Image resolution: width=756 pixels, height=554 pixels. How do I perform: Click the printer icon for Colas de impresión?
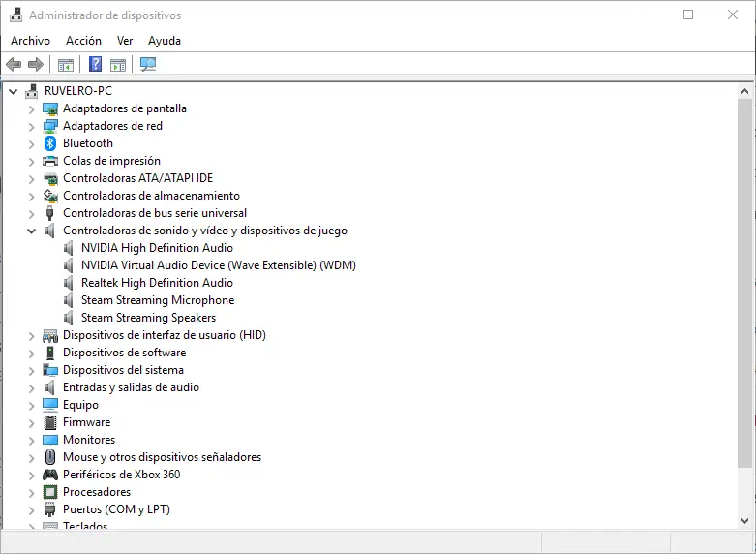50,161
